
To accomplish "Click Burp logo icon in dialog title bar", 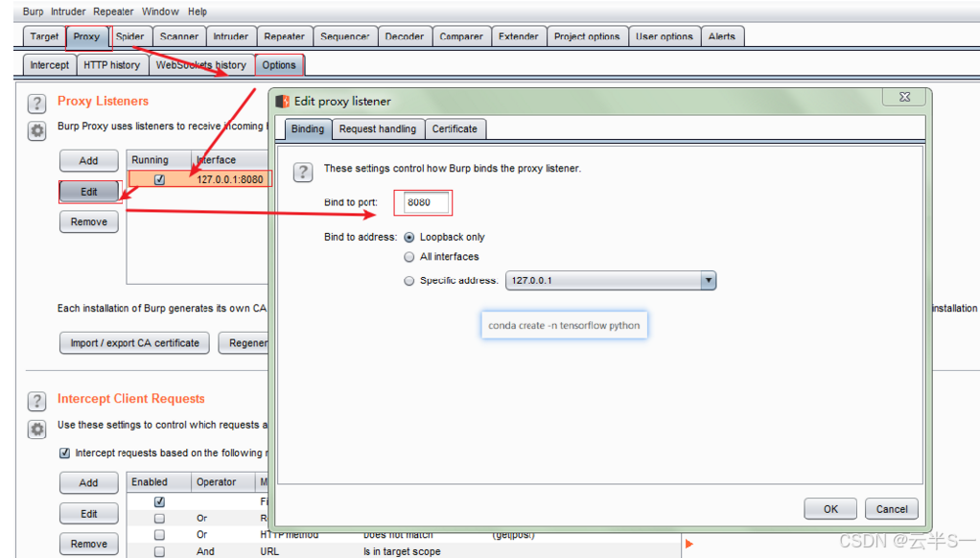I will point(283,102).
